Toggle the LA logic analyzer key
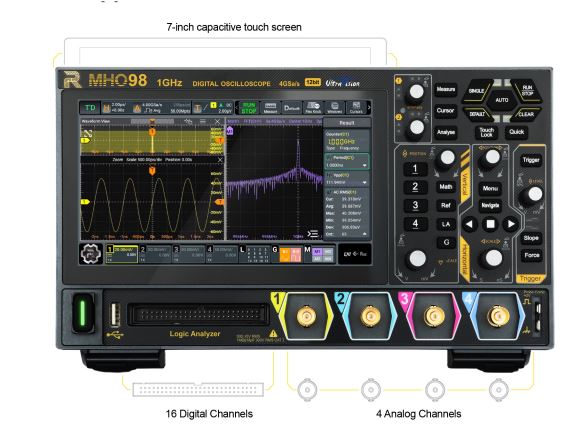The width and height of the screenshot is (586, 432). click(446, 224)
